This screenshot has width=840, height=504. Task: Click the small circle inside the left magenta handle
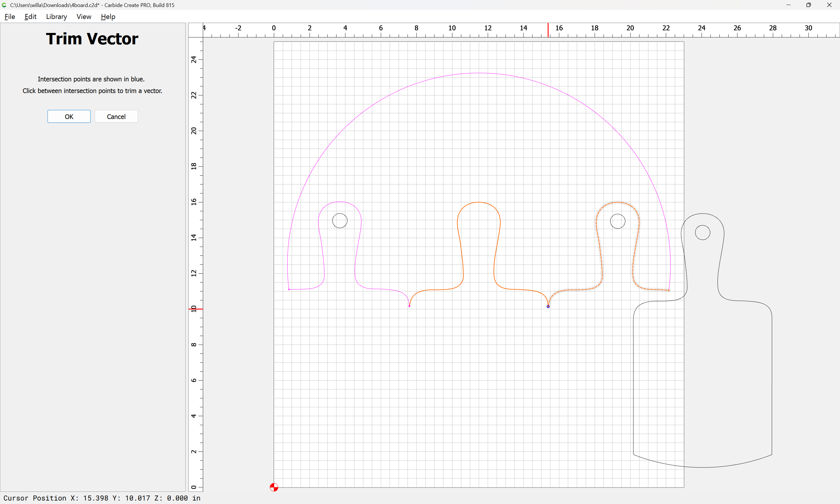tap(340, 221)
